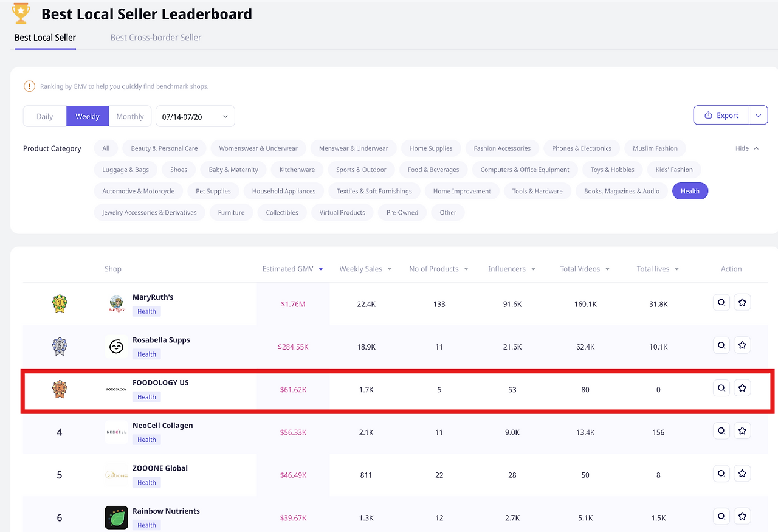Star the Rainbow Nutrients shop

(x=742, y=517)
